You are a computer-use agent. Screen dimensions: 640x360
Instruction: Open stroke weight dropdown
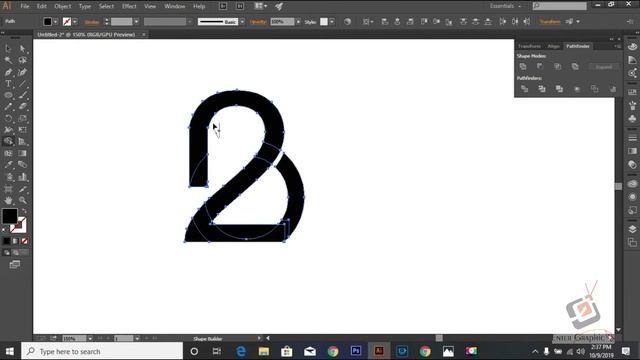(136, 22)
